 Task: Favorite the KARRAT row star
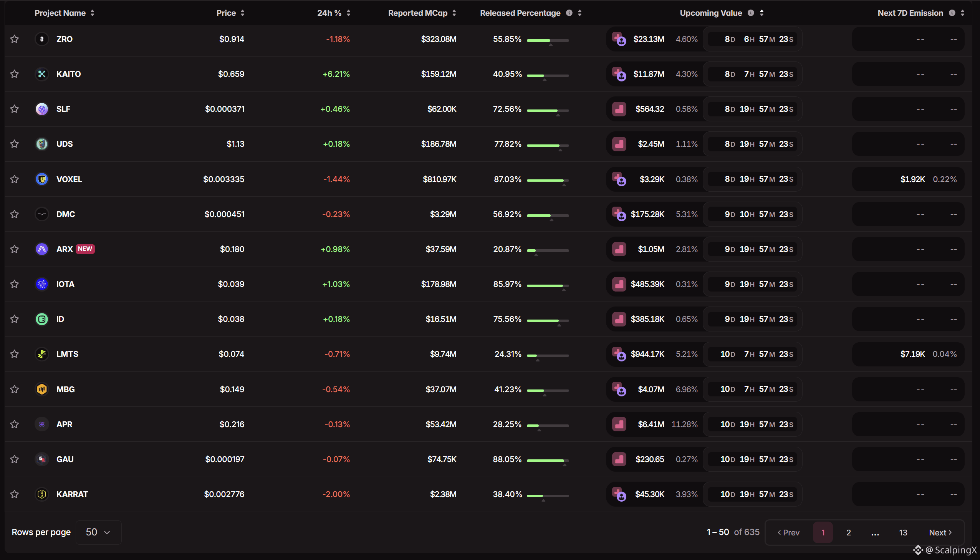click(x=15, y=494)
